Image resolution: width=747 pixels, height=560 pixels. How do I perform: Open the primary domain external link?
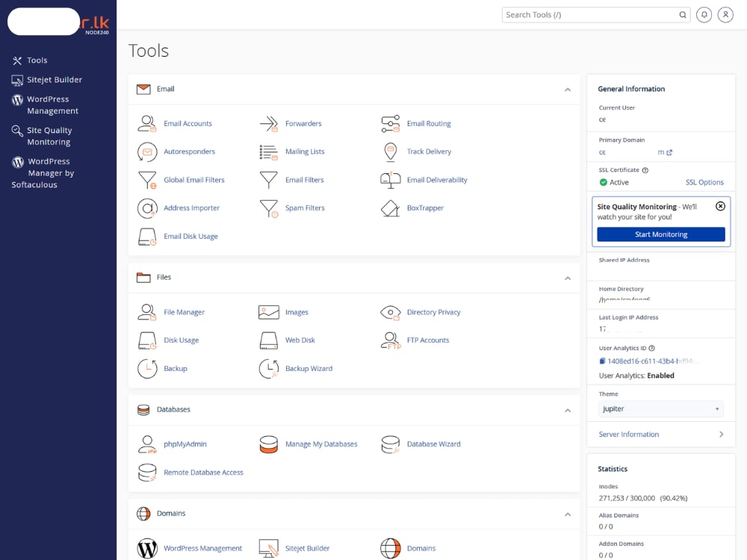click(x=669, y=152)
